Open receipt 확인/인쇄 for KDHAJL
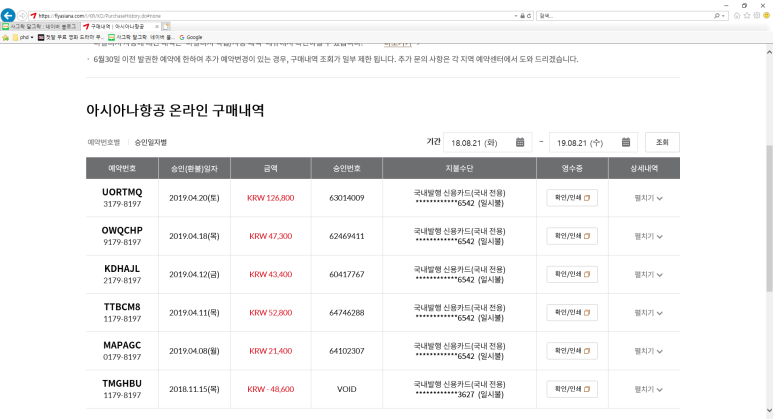Screen dimensions: 773x419 (572, 274)
